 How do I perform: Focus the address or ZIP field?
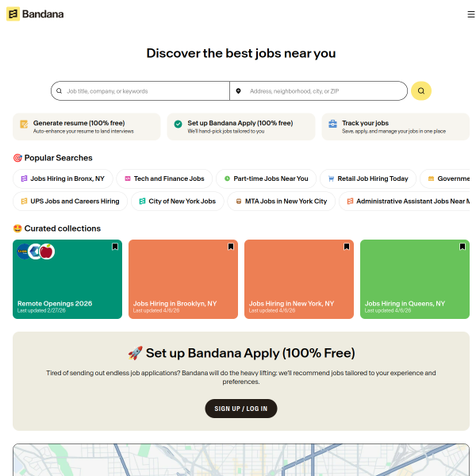click(x=318, y=90)
